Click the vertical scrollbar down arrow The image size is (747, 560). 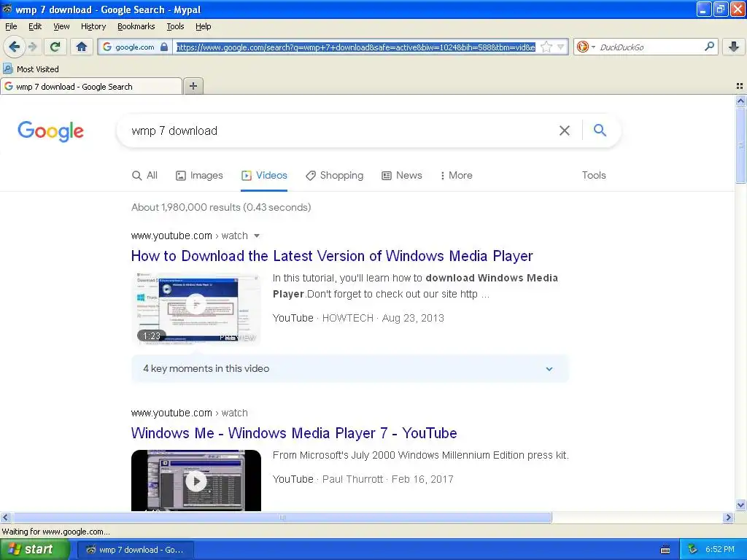point(740,505)
